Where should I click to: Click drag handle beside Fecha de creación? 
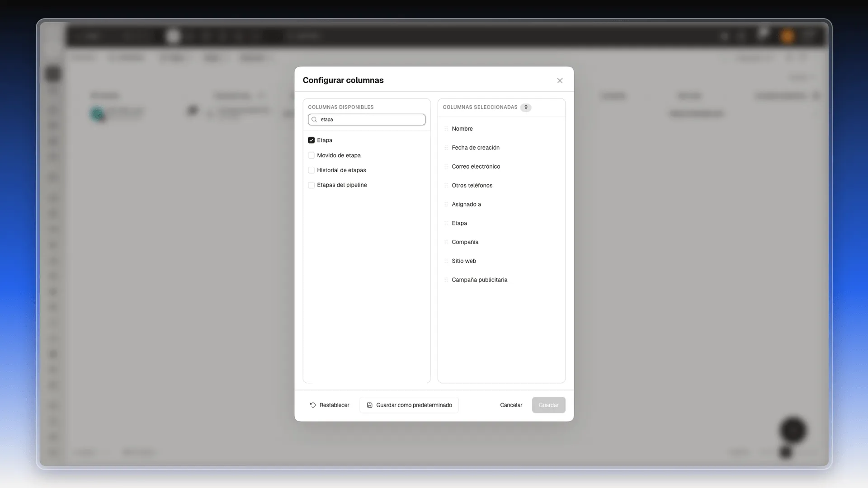point(446,148)
